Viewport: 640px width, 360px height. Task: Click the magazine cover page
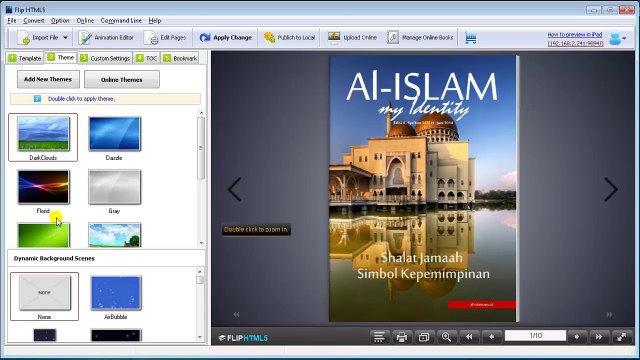click(x=423, y=189)
